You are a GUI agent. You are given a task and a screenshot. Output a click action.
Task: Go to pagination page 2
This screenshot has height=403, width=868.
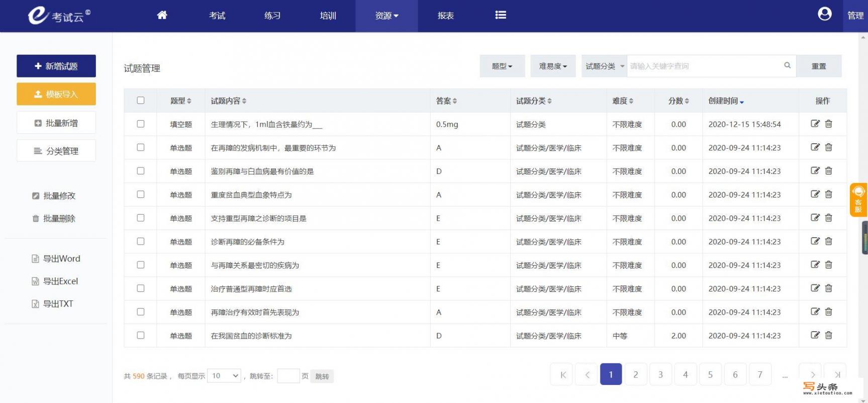[x=636, y=374]
